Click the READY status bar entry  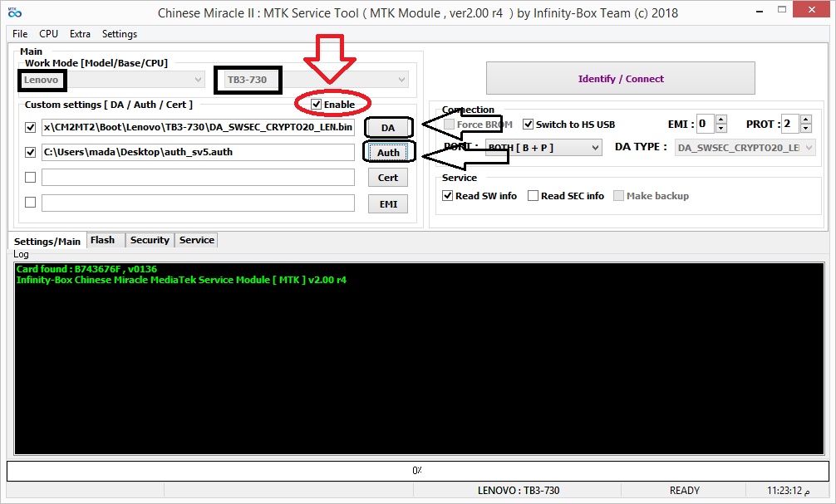[x=685, y=490]
